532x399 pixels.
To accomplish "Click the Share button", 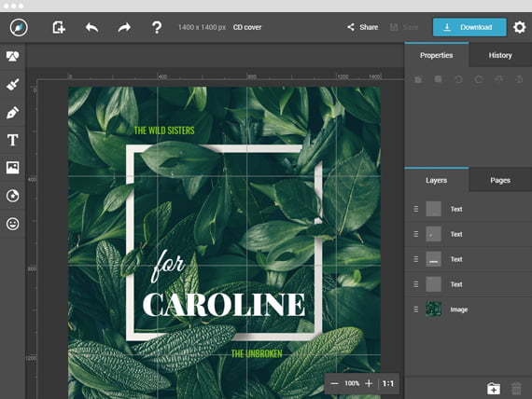I will click(362, 27).
